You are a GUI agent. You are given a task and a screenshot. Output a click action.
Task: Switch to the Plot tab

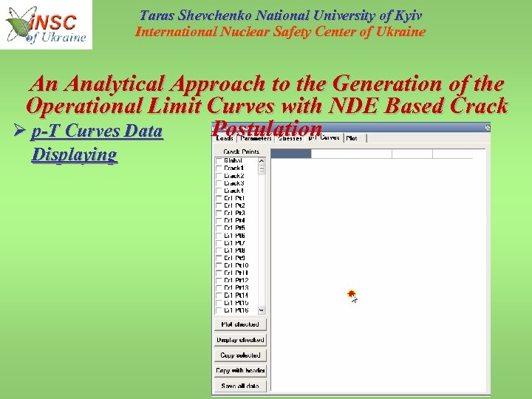355,138
